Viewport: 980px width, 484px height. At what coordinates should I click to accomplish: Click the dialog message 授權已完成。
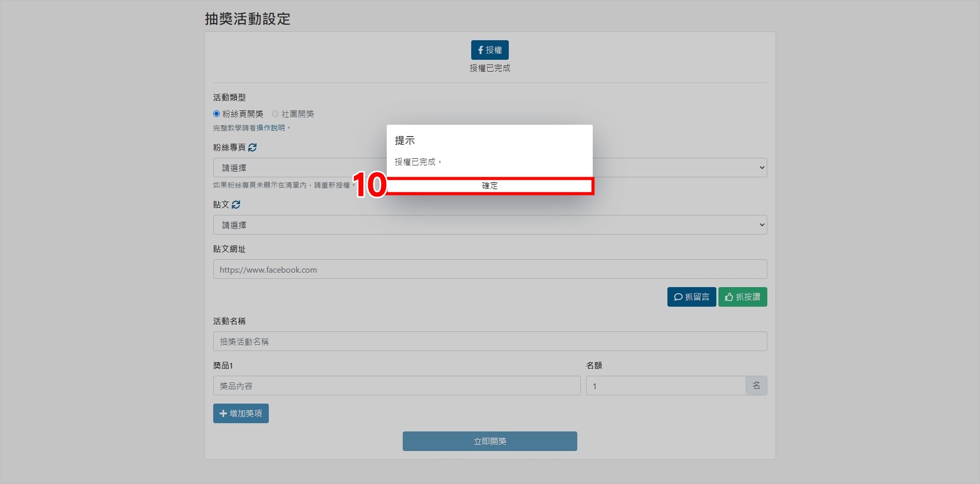(418, 162)
